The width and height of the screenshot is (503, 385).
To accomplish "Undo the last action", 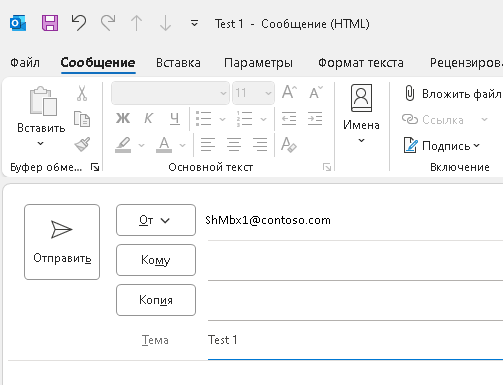I will [x=79, y=23].
